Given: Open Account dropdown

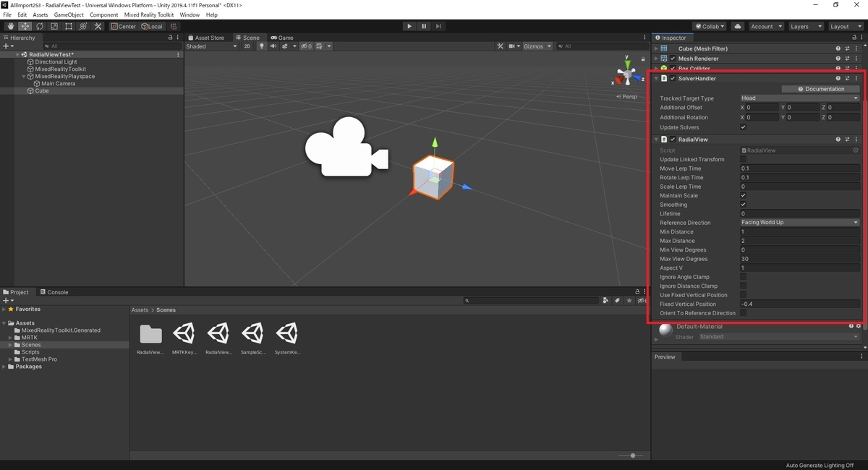Looking at the screenshot, I should tap(765, 26).
